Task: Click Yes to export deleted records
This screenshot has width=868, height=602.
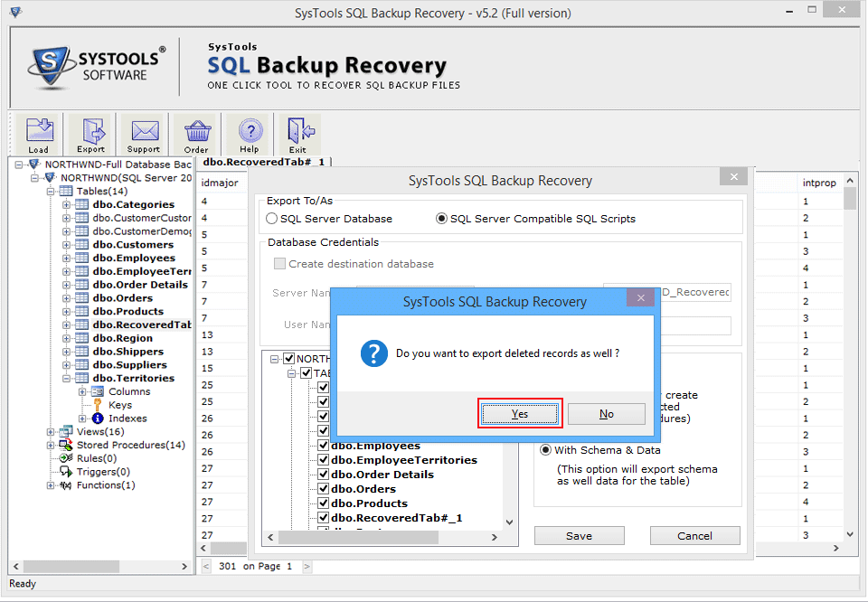Action: [520, 413]
